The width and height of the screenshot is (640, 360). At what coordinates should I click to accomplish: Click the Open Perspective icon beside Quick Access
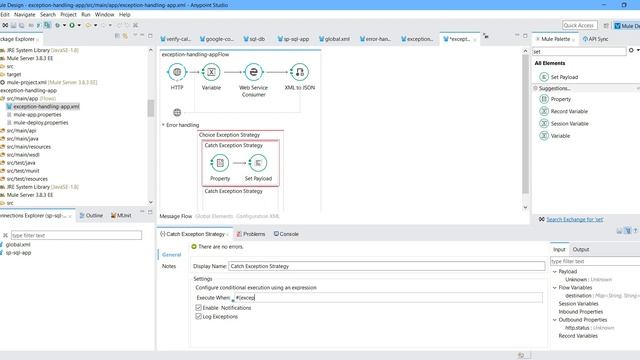coord(606,26)
